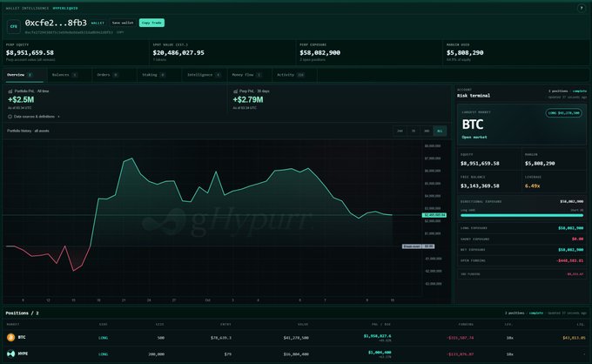Click the HYPERLIQUID breadcrumb label
Image resolution: width=592 pixels, height=364 pixels.
pos(65,8)
